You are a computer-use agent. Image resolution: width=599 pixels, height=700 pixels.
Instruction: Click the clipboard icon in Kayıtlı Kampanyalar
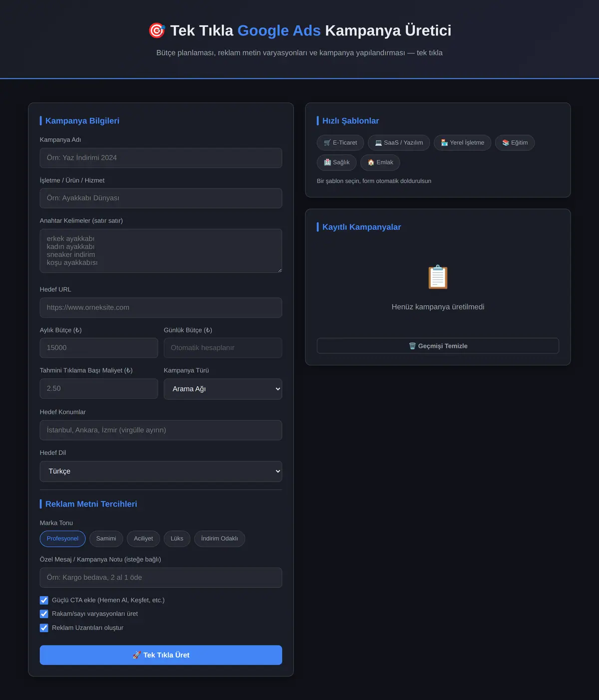(x=438, y=277)
